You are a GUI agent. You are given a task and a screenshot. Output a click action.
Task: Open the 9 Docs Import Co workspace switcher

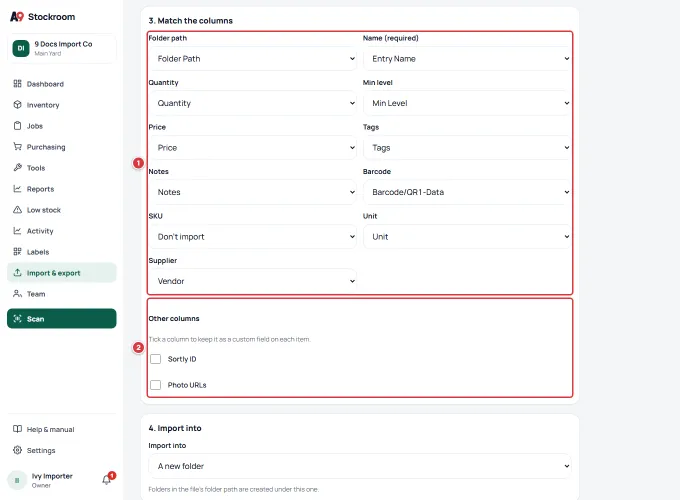tap(62, 48)
